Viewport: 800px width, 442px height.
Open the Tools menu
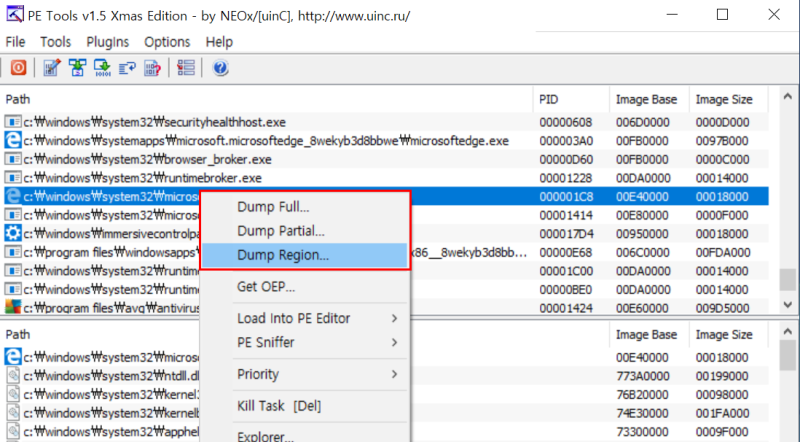point(56,42)
